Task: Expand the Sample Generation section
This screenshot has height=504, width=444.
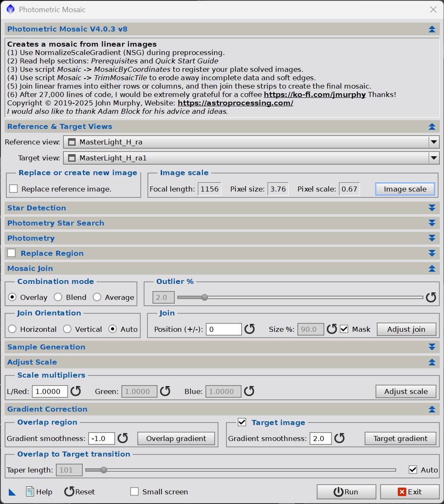Action: (x=431, y=347)
